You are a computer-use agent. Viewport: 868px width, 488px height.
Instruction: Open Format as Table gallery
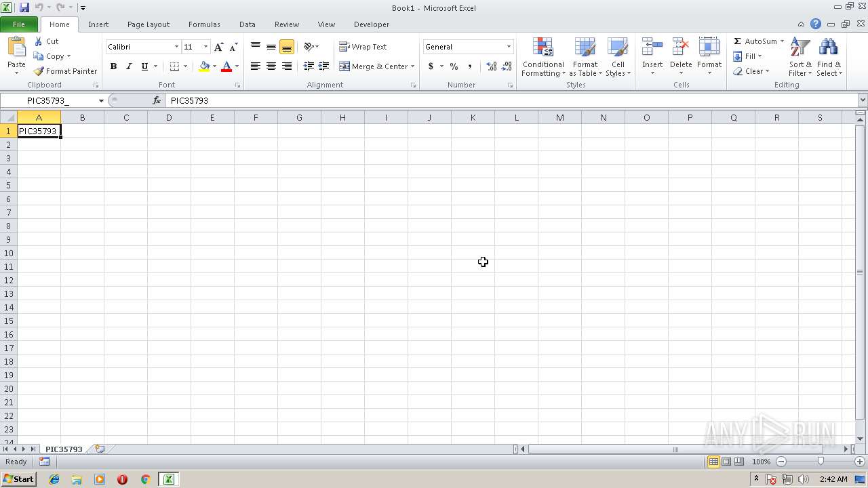pos(585,58)
